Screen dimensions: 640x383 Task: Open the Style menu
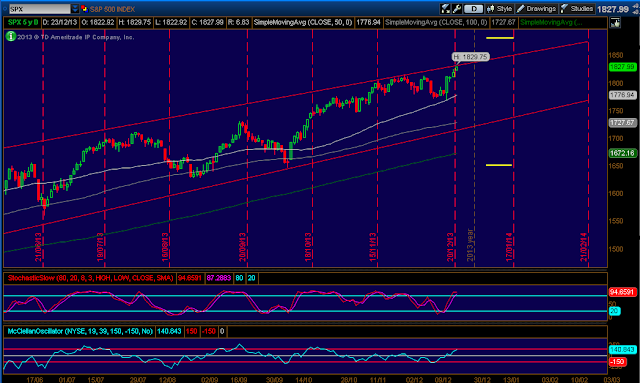499,9
